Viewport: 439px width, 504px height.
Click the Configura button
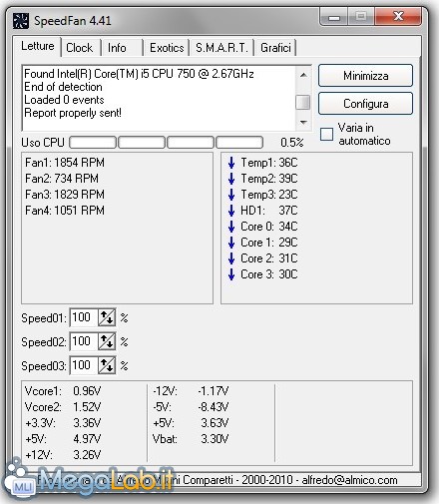365,104
